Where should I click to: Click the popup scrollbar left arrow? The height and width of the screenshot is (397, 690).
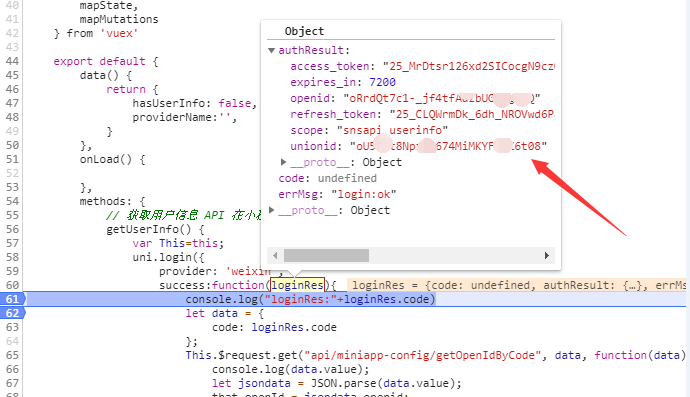pos(275,255)
